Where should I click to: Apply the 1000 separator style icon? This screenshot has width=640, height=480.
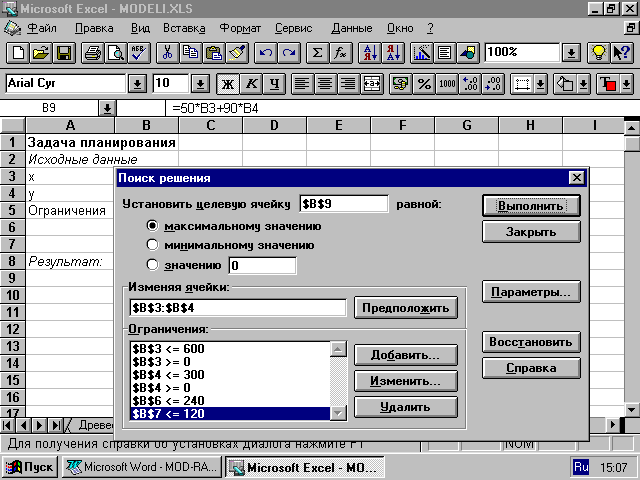(x=447, y=84)
